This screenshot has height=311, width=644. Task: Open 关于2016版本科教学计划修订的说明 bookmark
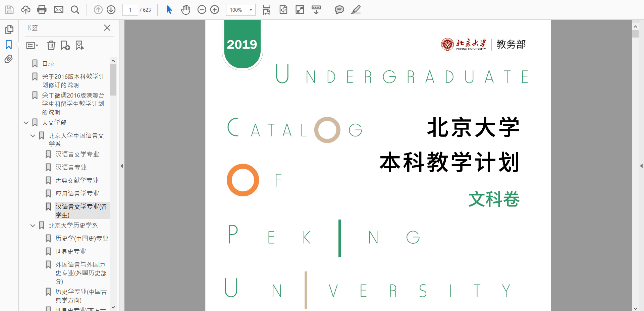[73, 81]
